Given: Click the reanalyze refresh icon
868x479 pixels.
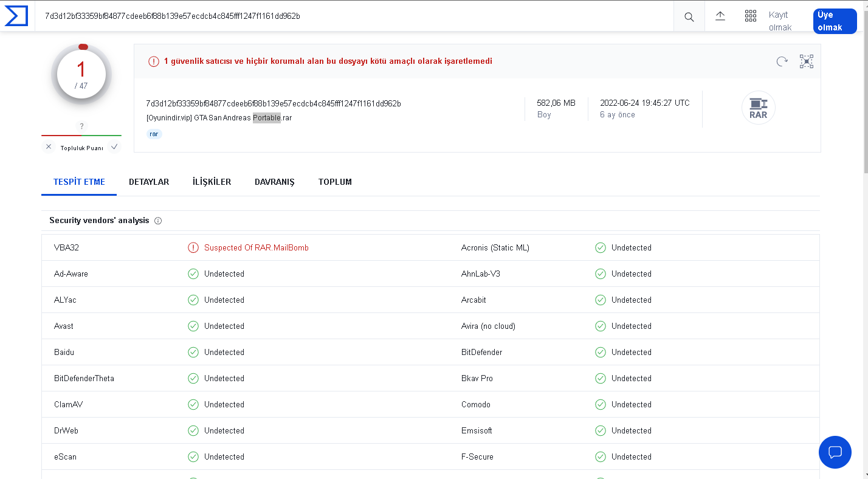Looking at the screenshot, I should click(x=782, y=61).
